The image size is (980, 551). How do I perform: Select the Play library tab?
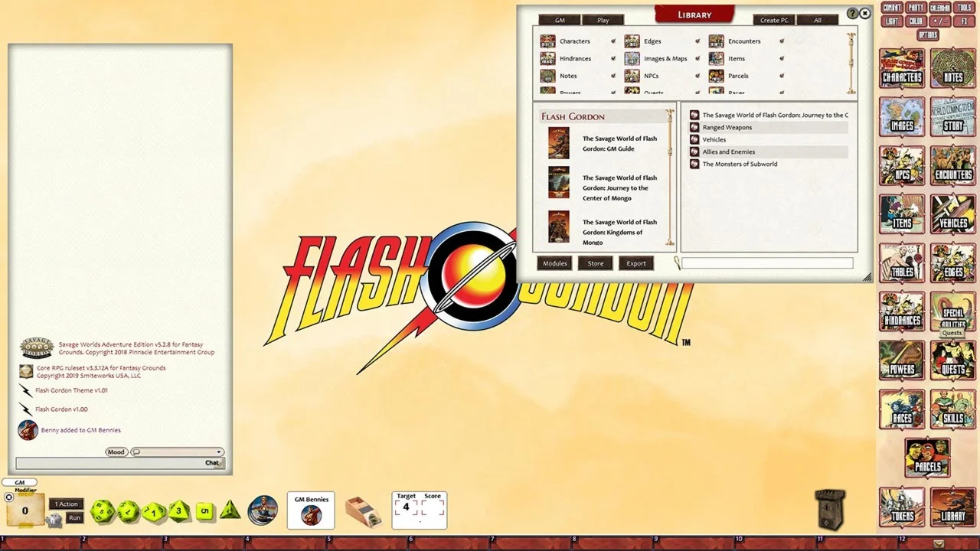[x=603, y=20]
